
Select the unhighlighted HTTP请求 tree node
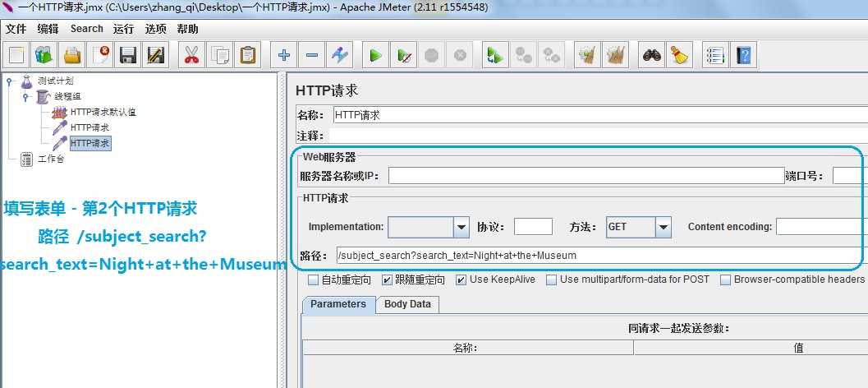(x=90, y=127)
